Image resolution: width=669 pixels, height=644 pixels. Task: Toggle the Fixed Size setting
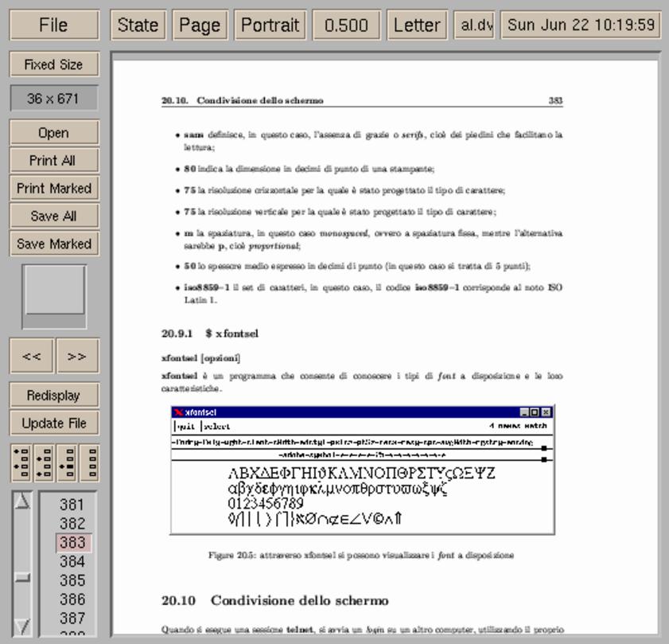pos(54,64)
